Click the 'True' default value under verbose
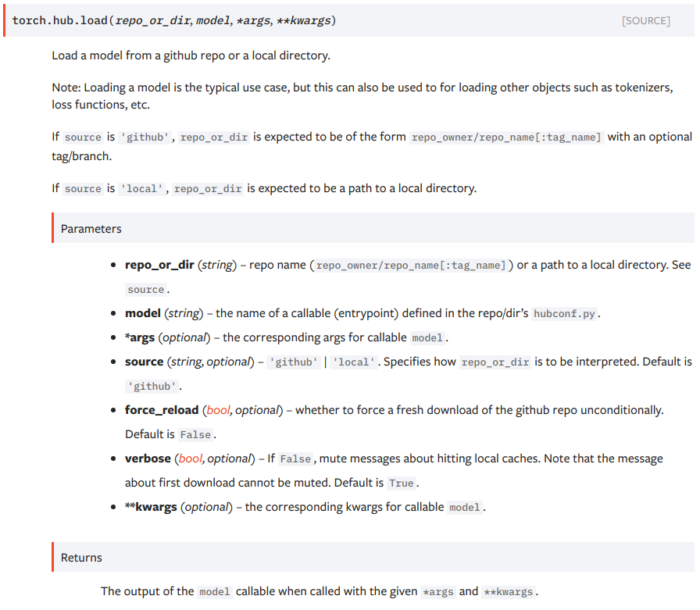The image size is (700, 610). click(x=401, y=483)
